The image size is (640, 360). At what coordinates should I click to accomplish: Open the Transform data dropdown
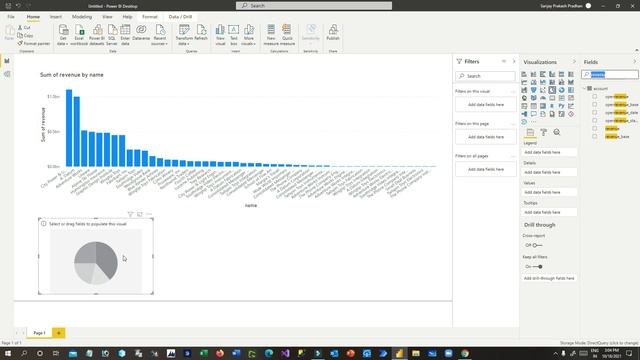pyautogui.click(x=184, y=34)
